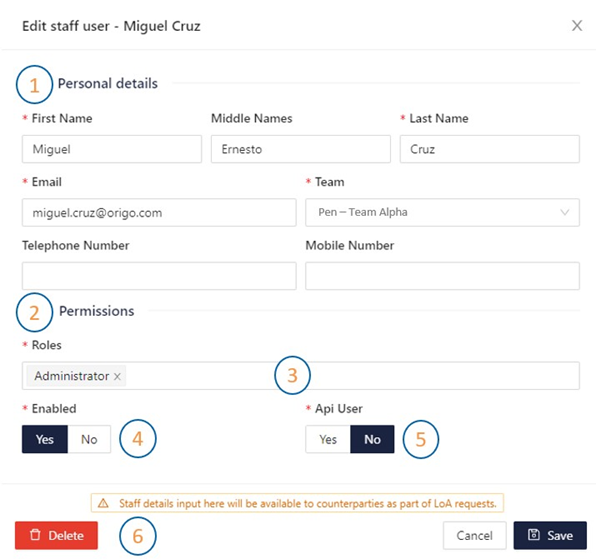The image size is (596, 559).
Task: Set Enabled to No
Action: pos(89,439)
